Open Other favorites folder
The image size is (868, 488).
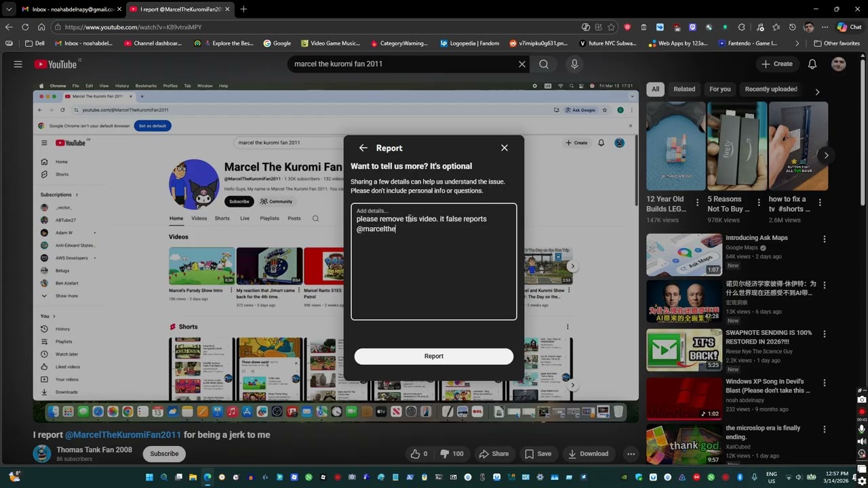click(837, 43)
